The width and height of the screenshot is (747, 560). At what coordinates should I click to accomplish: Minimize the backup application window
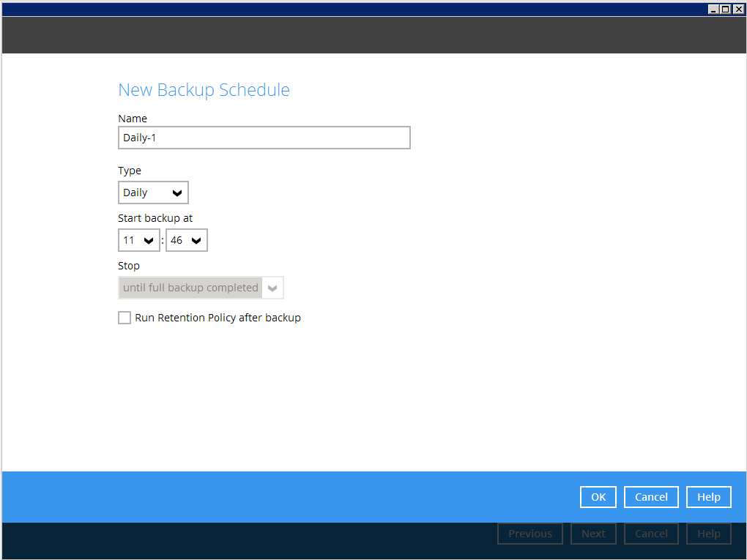coord(714,9)
